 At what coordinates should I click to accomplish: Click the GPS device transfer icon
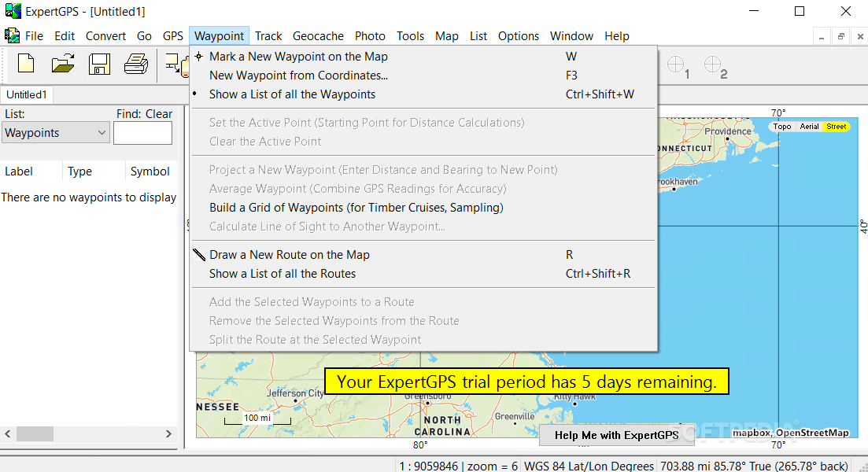point(177,65)
